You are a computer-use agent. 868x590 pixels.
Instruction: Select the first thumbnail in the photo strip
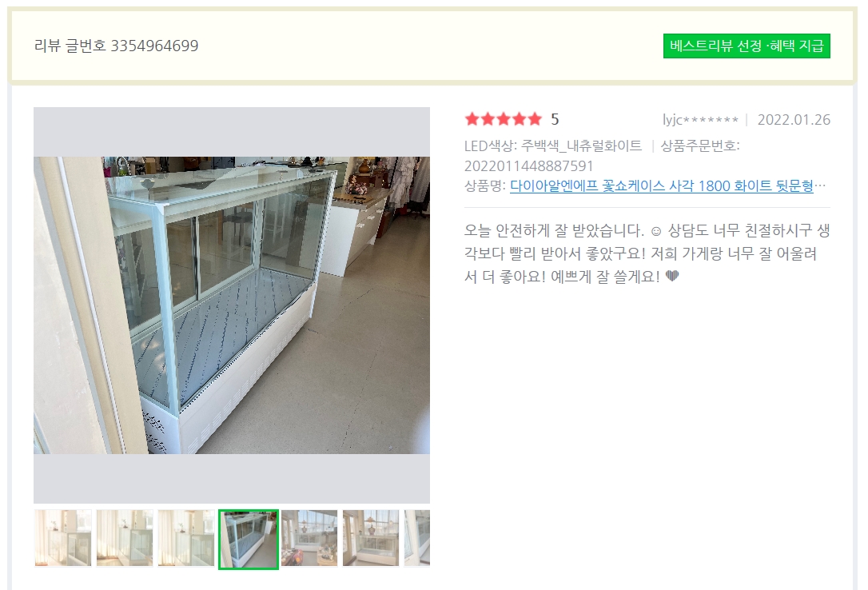63,538
